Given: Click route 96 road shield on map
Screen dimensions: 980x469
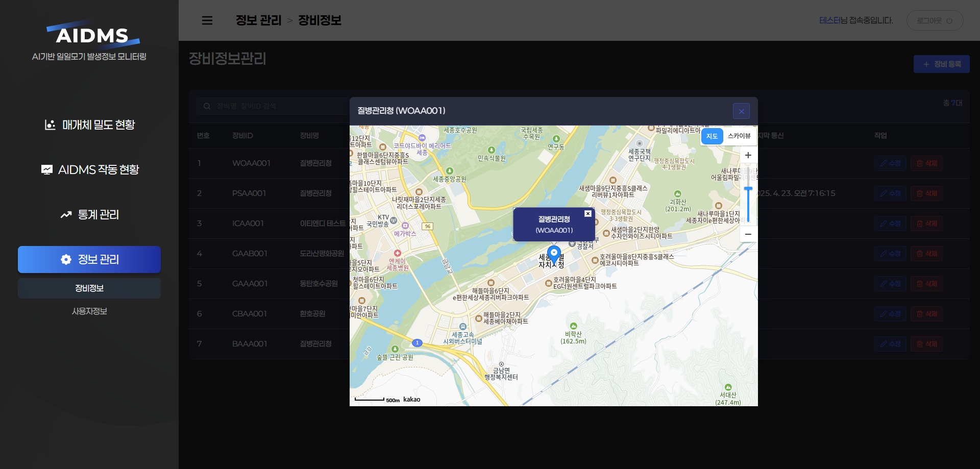Looking at the screenshot, I should tap(428, 226).
